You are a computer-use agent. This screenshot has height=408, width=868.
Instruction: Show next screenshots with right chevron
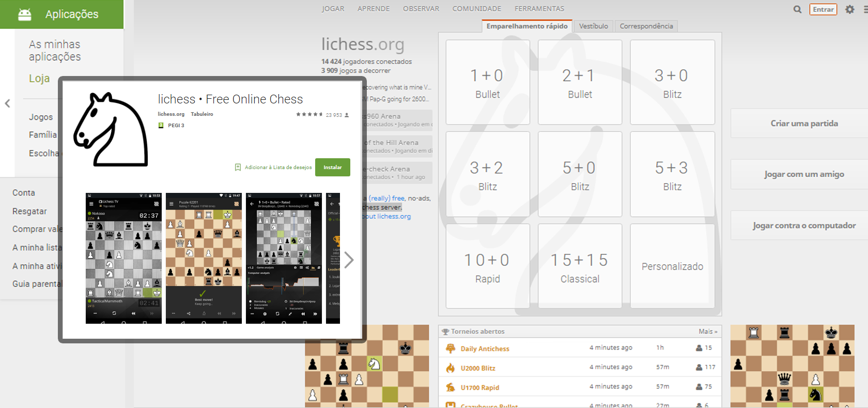click(x=349, y=260)
